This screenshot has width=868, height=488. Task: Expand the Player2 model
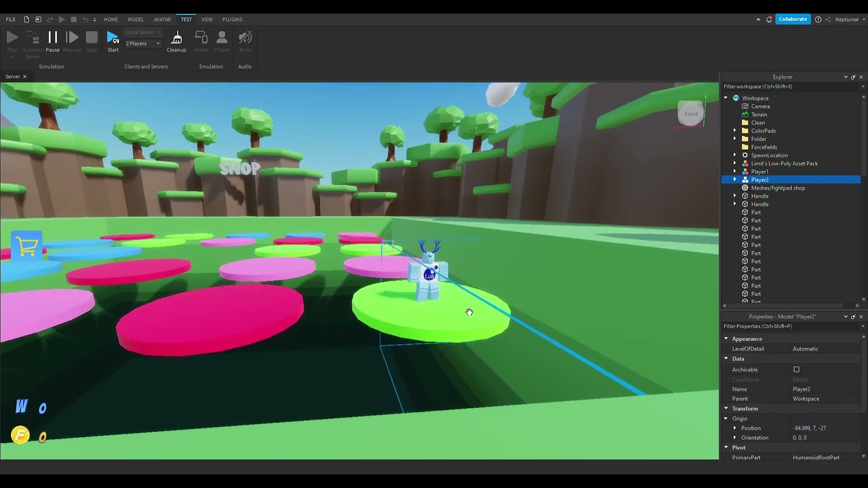[734, 180]
